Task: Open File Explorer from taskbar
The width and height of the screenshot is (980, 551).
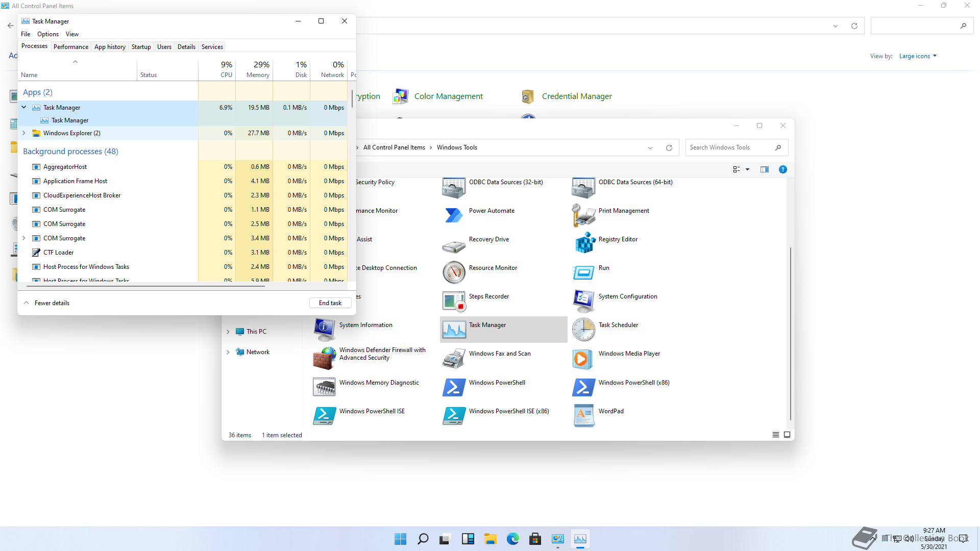Action: coord(491,539)
